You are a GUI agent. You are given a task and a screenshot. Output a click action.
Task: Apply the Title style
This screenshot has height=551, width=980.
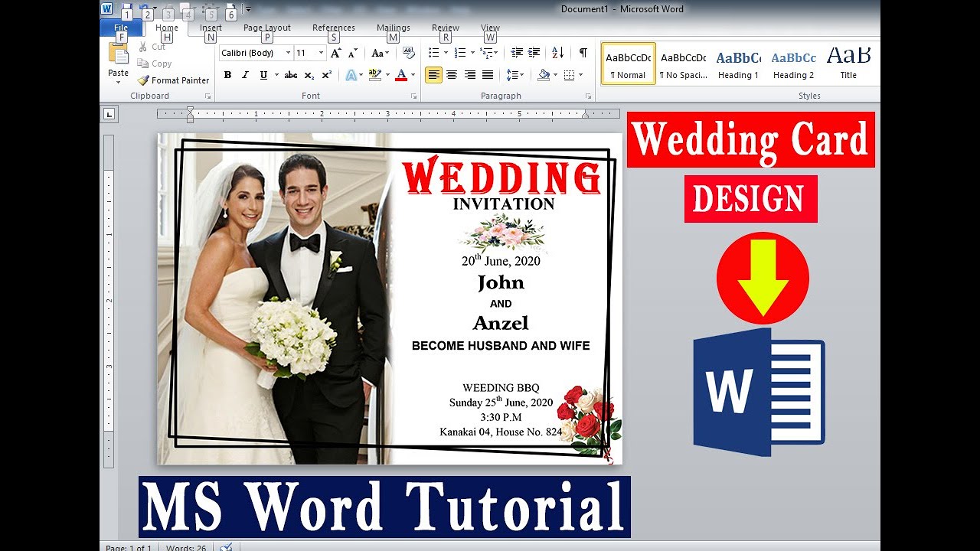tap(848, 64)
